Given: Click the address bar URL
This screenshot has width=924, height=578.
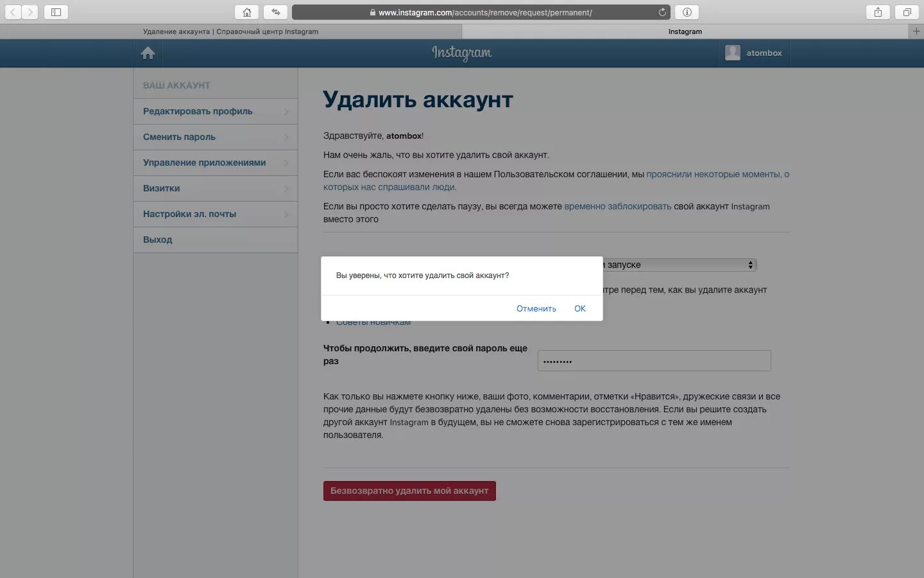Looking at the screenshot, I should pyautogui.click(x=485, y=12).
